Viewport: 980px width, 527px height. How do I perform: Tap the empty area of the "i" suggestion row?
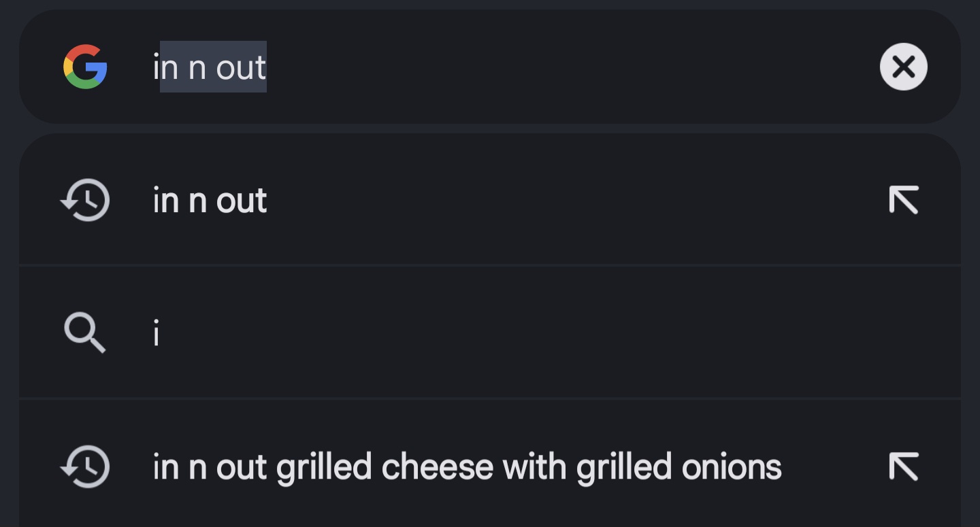pyautogui.click(x=544, y=333)
